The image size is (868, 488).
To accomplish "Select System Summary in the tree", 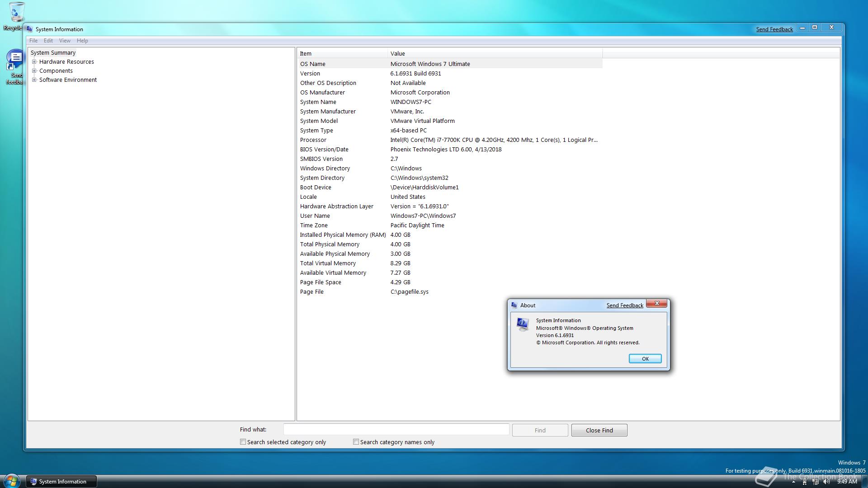I will pyautogui.click(x=53, y=53).
